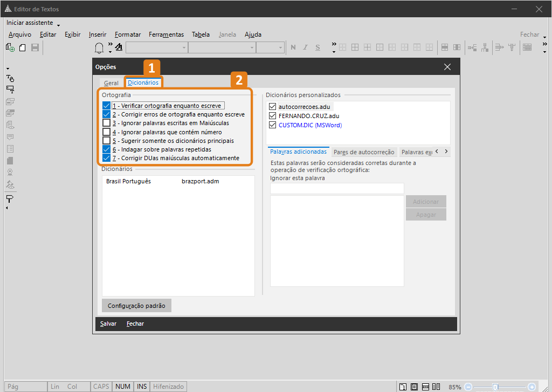552x392 pixels.
Task: Click the award ribbon seal sidebar icon
Action: [x=10, y=173]
